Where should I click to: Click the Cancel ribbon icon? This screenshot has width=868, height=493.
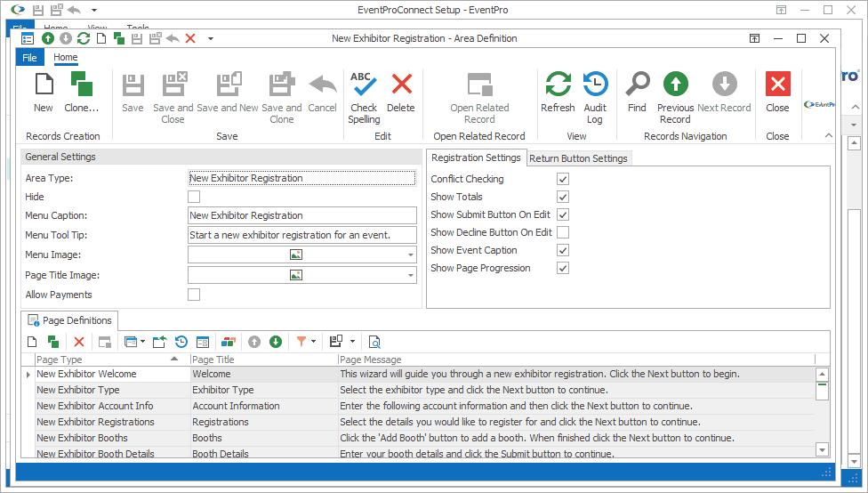323,85
